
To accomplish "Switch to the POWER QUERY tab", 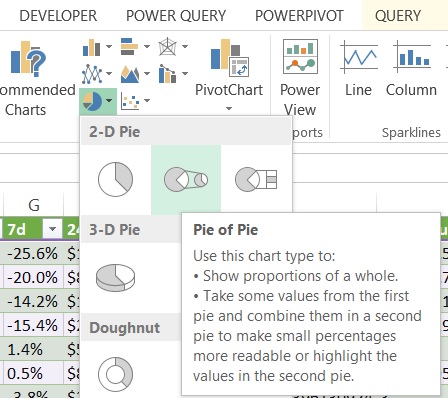I will pyautogui.click(x=176, y=16).
